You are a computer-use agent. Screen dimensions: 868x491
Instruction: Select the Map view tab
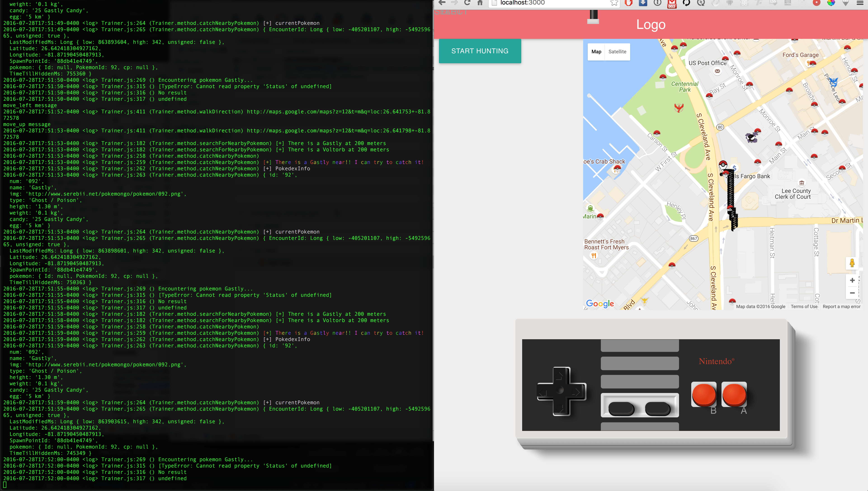click(x=596, y=51)
